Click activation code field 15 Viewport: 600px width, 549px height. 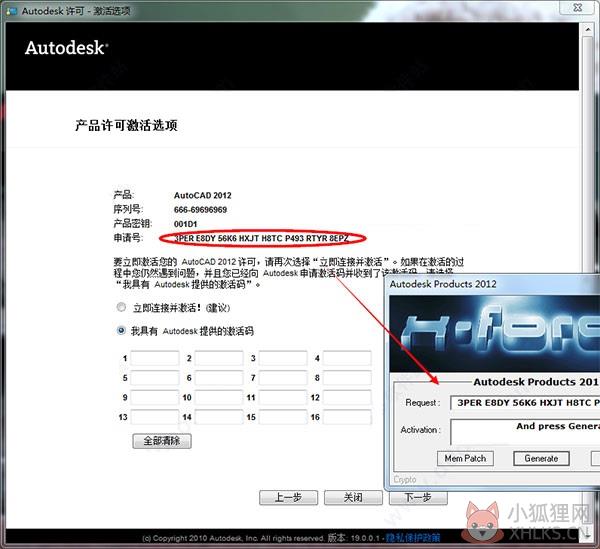[x=283, y=417]
